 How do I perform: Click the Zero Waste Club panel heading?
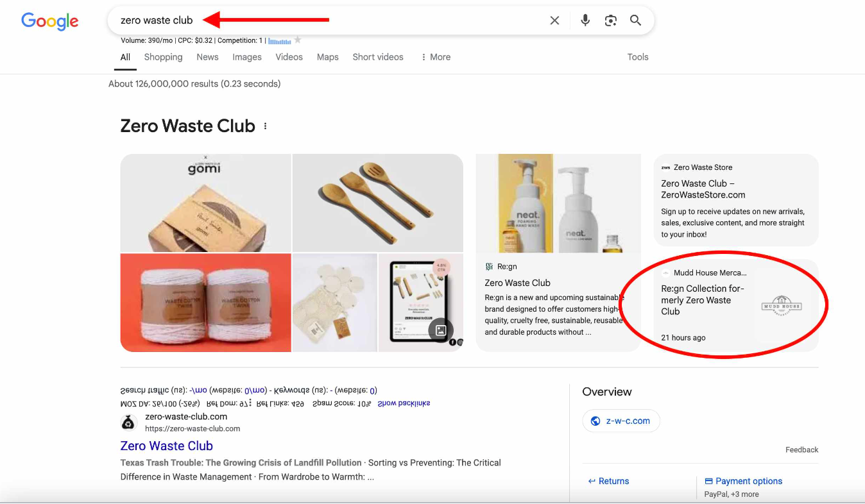click(188, 126)
